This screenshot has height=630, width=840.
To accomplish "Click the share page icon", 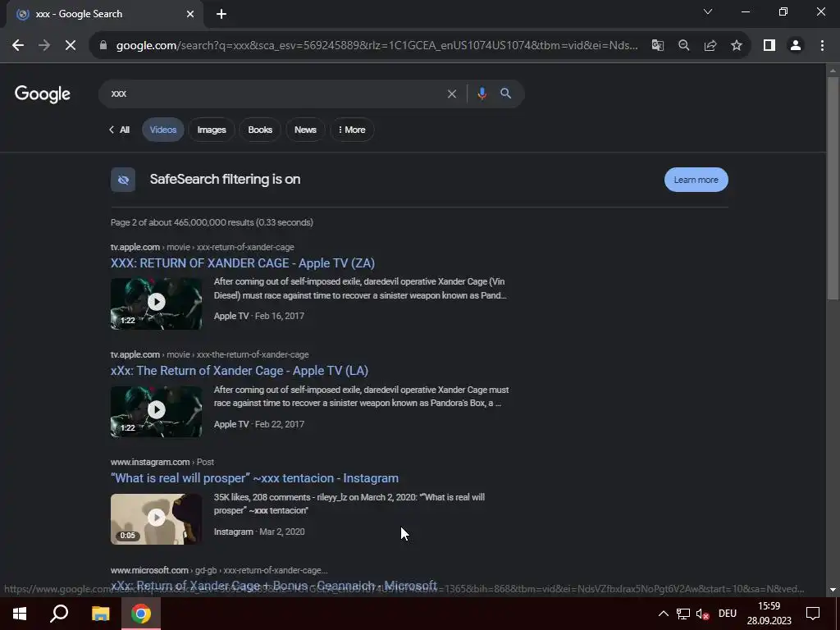I will click(710, 46).
